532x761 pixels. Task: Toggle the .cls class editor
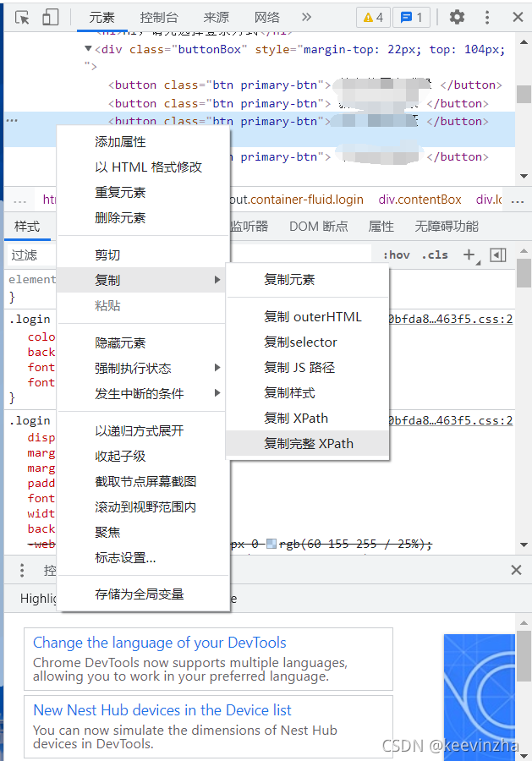point(436,255)
